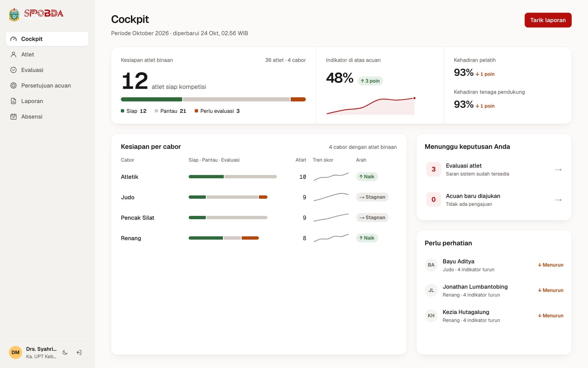The height and width of the screenshot is (368, 588).
Task: Click the DM user avatar
Action: coord(15,352)
